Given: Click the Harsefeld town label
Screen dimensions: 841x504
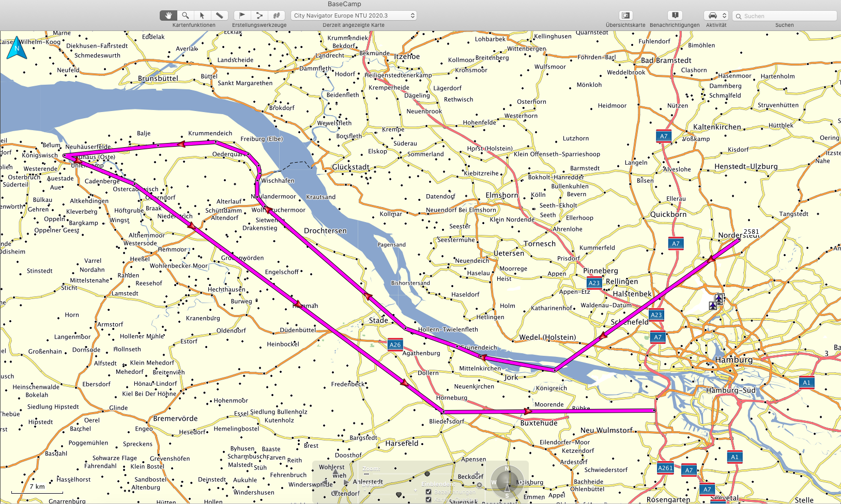Looking at the screenshot, I should pos(402,443).
